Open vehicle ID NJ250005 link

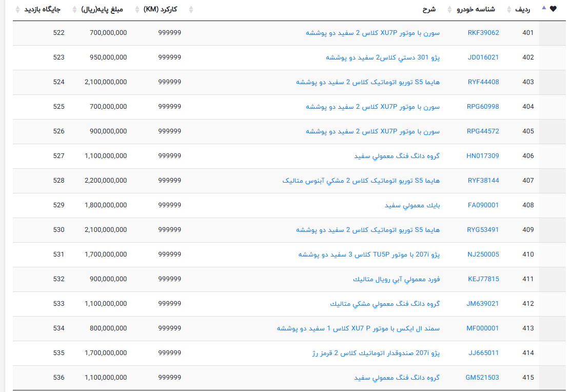[483, 254]
